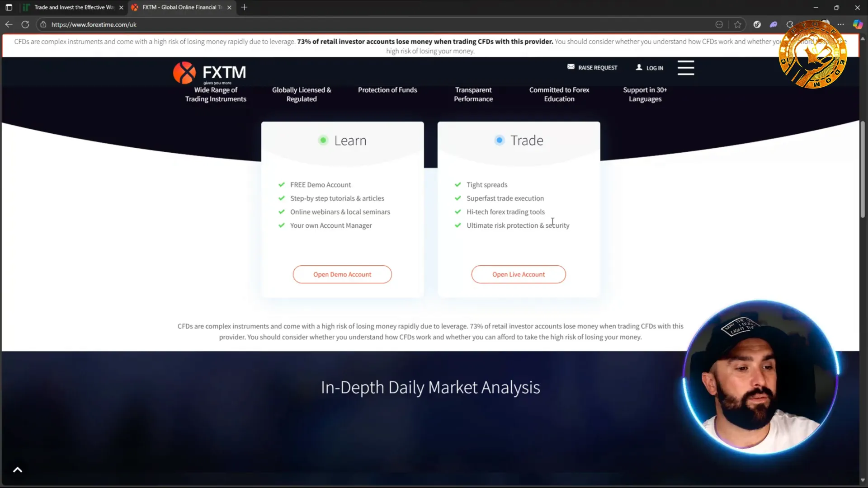Click the scrollbar up arrow
This screenshot has width=868, height=488.
click(863, 39)
